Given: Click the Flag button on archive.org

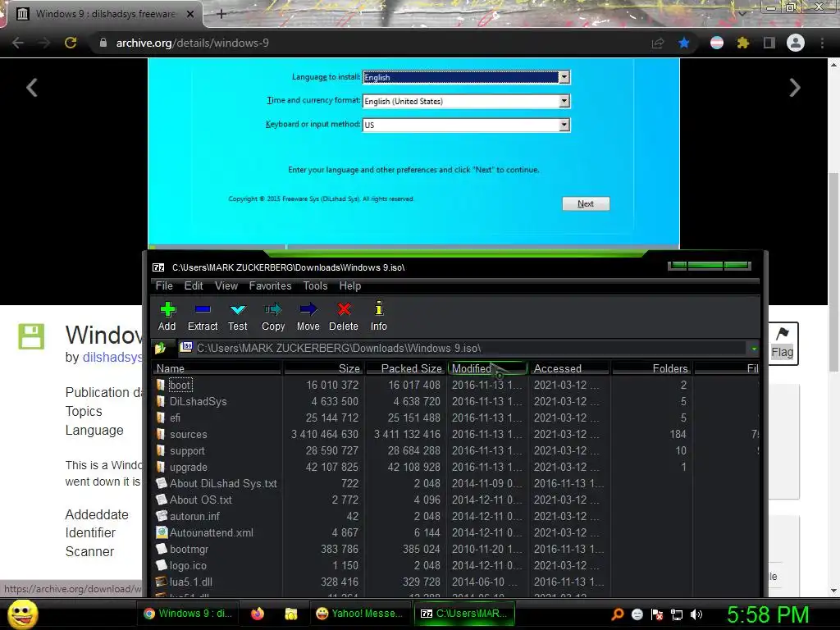Looking at the screenshot, I should coord(782,344).
